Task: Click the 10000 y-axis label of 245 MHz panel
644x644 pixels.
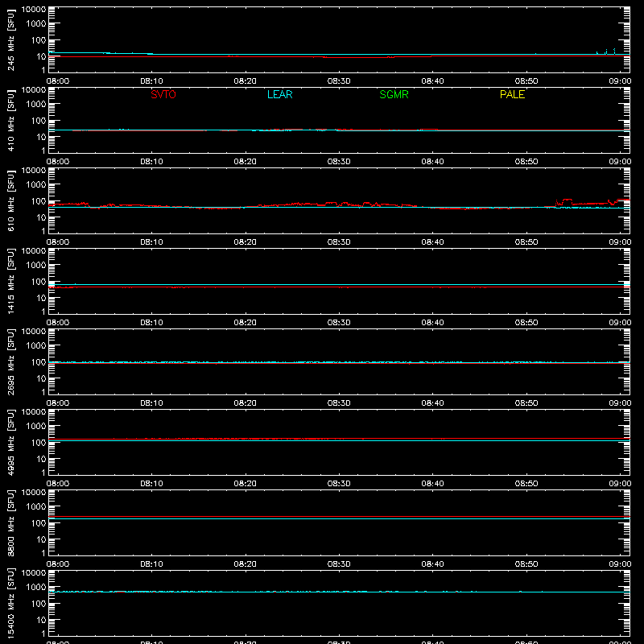Action: [34, 10]
